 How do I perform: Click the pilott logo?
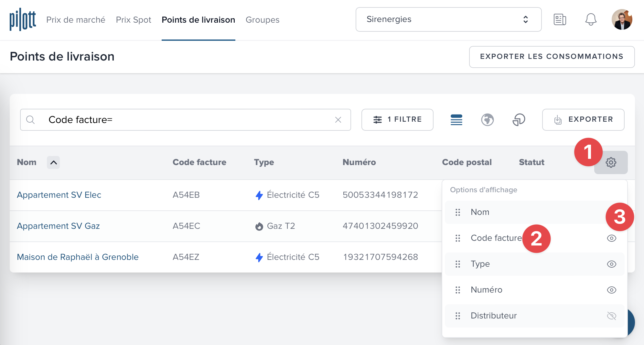[x=23, y=20]
